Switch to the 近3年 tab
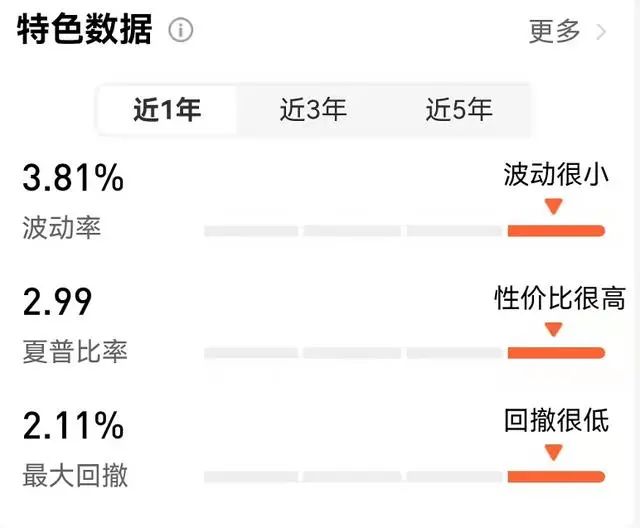The height and width of the screenshot is (528, 640). tap(313, 110)
